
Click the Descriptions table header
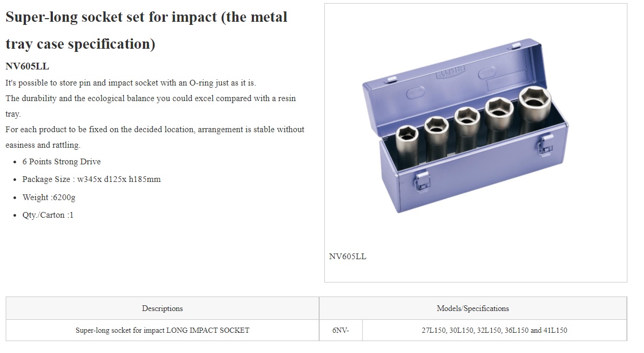pyautogui.click(x=162, y=308)
